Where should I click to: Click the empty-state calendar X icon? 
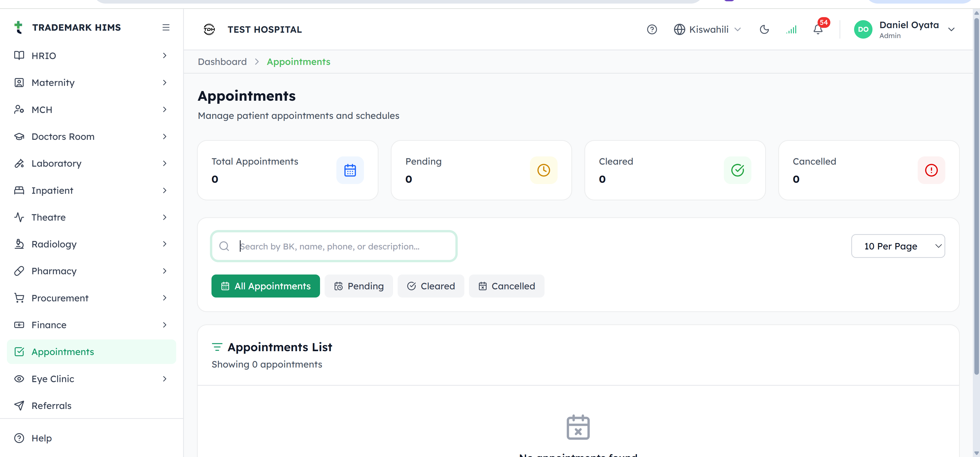click(x=578, y=427)
